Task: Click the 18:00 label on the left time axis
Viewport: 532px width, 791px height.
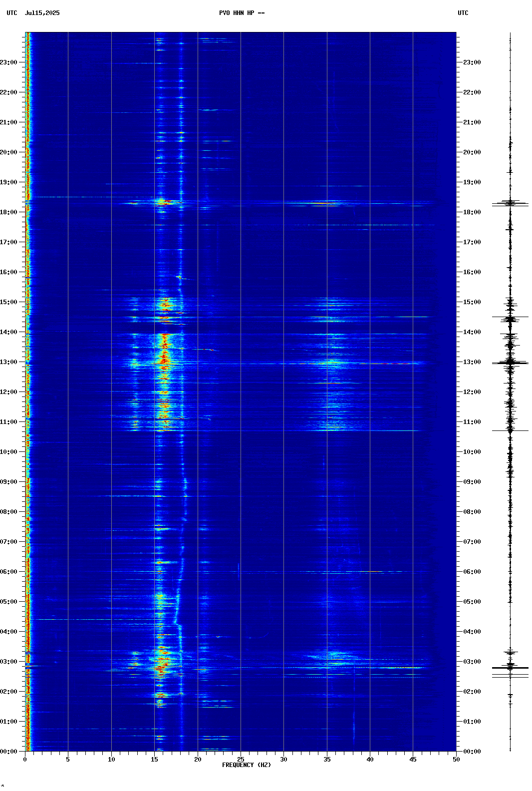Action: pyautogui.click(x=8, y=212)
